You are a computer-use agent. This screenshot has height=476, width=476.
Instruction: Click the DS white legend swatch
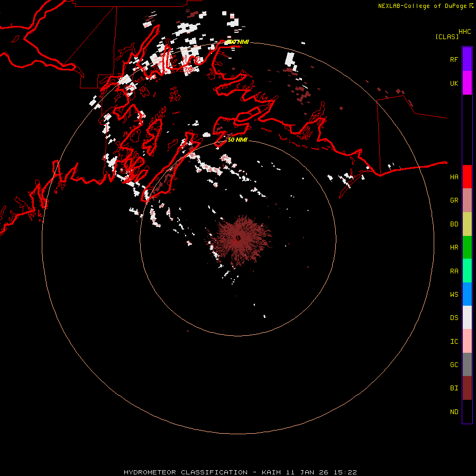click(x=467, y=317)
